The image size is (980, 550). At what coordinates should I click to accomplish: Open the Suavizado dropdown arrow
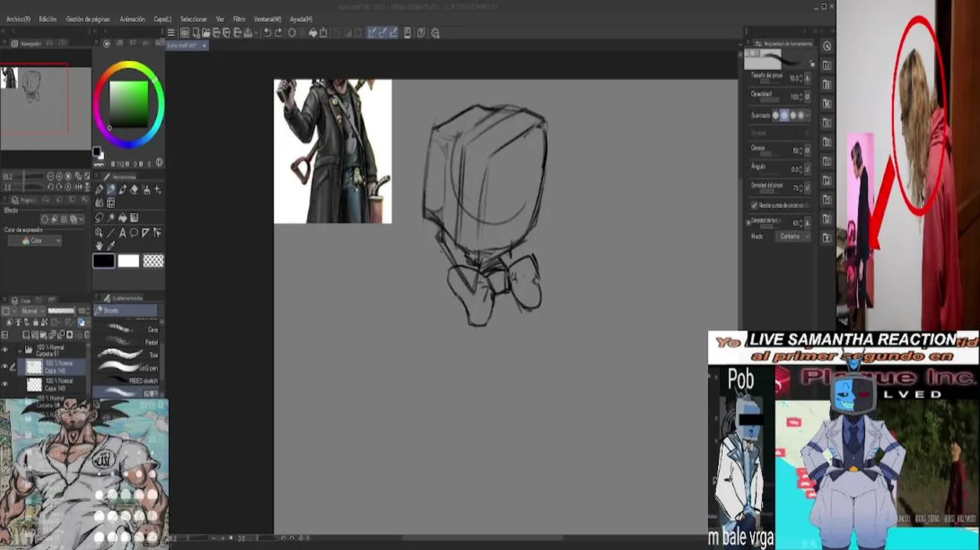pos(808,115)
